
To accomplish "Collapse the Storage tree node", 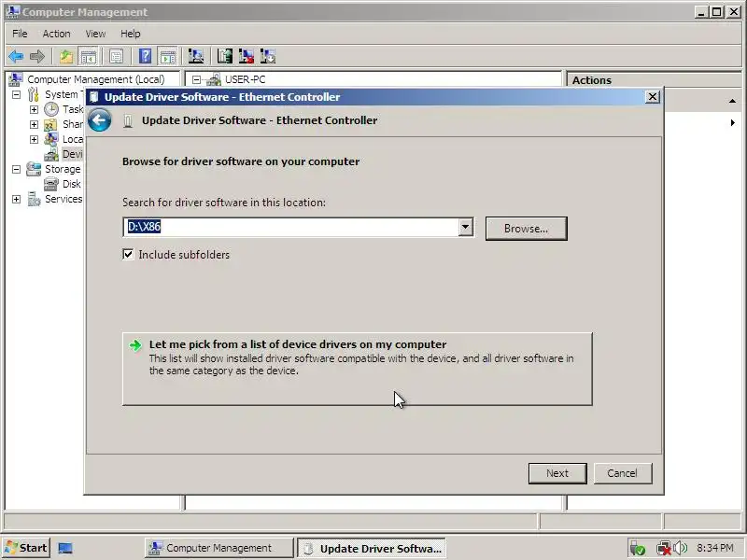I will pos(16,169).
